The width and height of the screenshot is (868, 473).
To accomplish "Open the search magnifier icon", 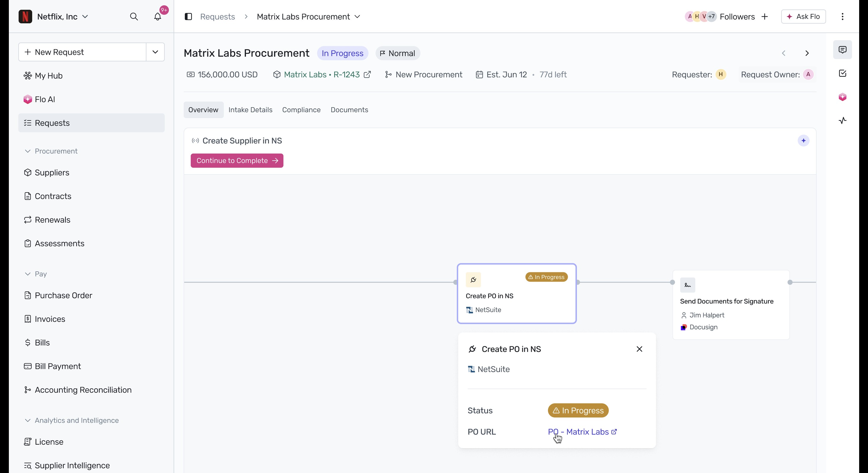I will coord(134,17).
